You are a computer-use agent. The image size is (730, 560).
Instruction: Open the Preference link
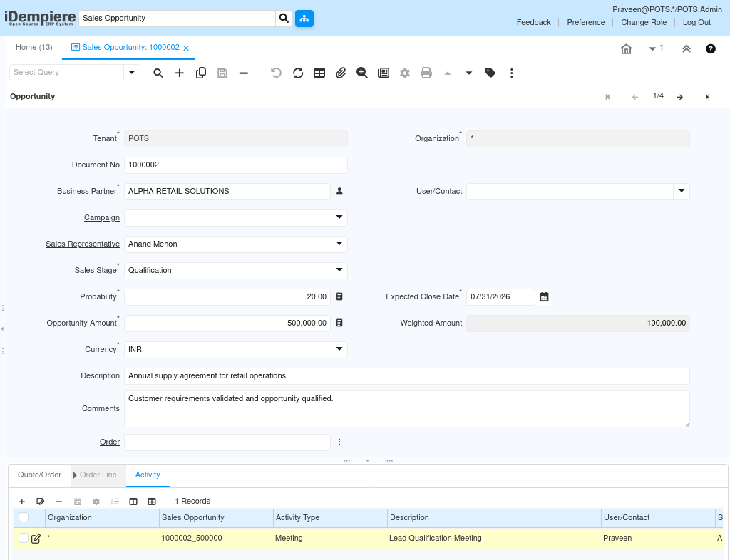(586, 22)
